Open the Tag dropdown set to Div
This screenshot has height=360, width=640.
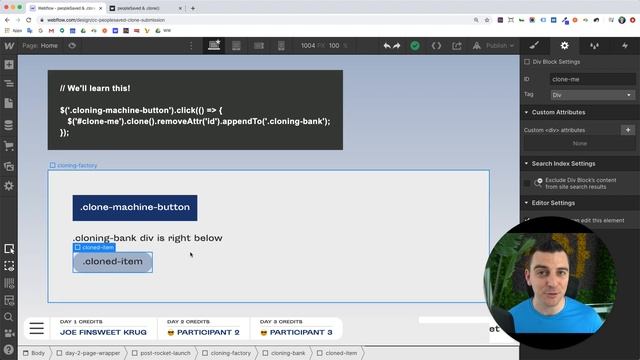point(592,95)
